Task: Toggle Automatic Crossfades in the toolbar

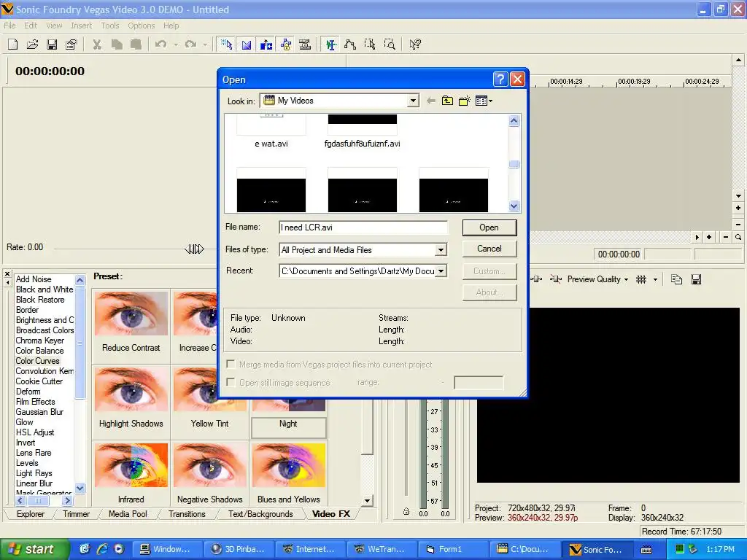Action: click(x=247, y=44)
